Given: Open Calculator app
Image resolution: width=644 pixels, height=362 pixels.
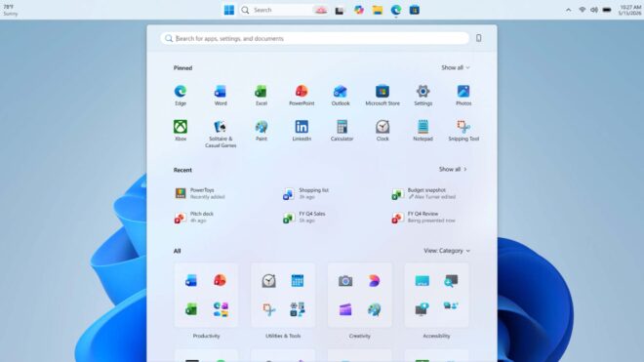Looking at the screenshot, I should [342, 131].
